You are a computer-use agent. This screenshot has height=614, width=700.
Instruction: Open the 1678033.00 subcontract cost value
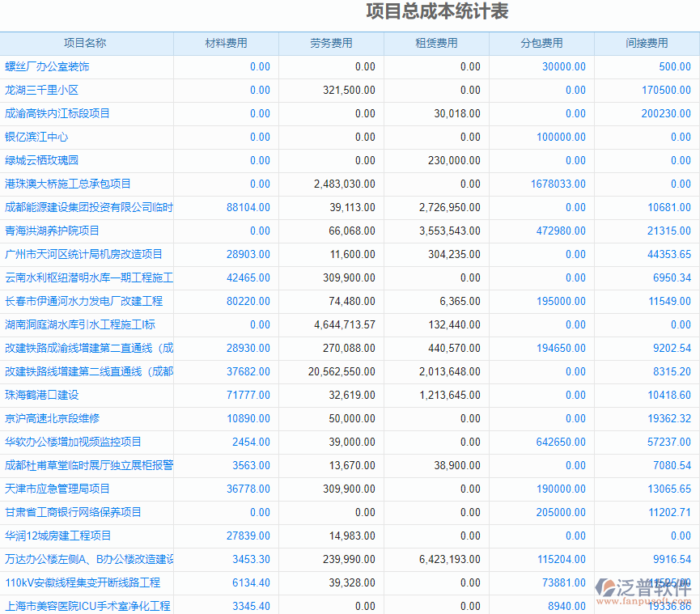pyautogui.click(x=558, y=184)
